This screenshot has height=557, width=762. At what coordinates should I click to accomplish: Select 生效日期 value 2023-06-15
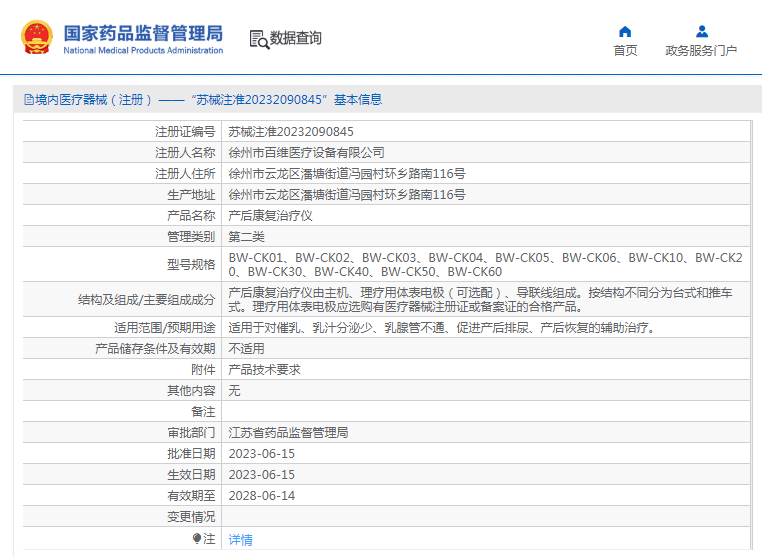coord(261,474)
